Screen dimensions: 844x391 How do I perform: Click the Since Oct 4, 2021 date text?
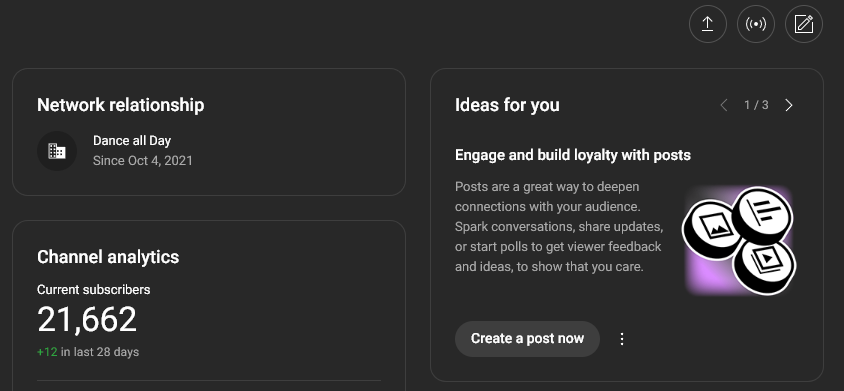[143, 160]
